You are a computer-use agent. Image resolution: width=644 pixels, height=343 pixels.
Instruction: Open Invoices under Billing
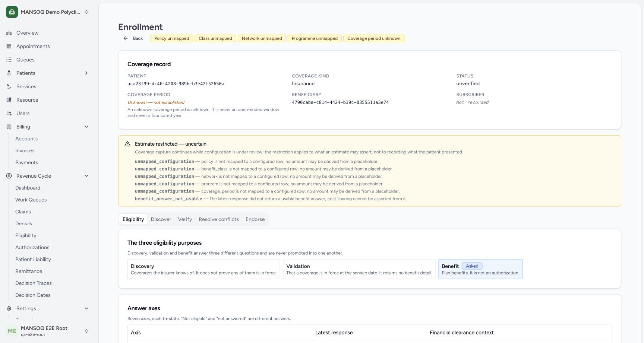25,150
